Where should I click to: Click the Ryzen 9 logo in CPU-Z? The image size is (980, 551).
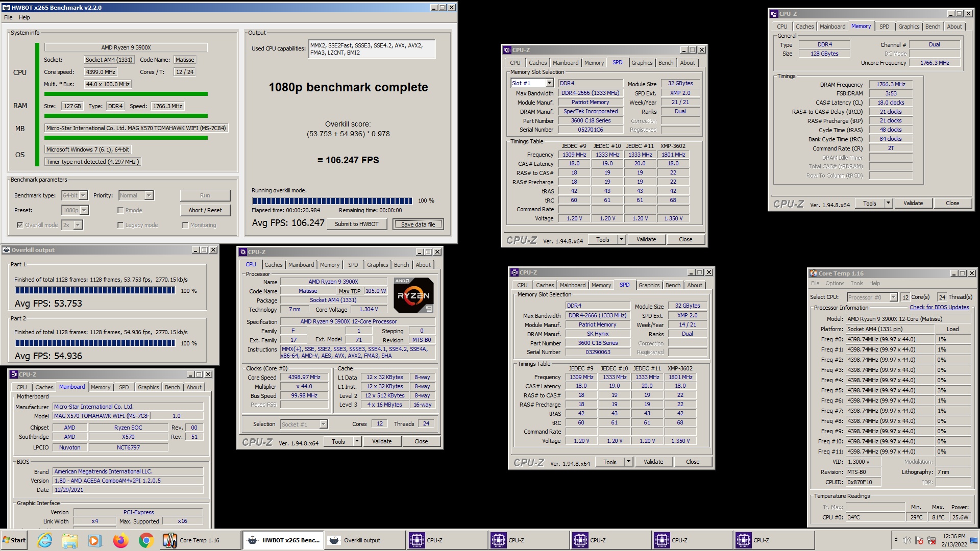(x=414, y=295)
